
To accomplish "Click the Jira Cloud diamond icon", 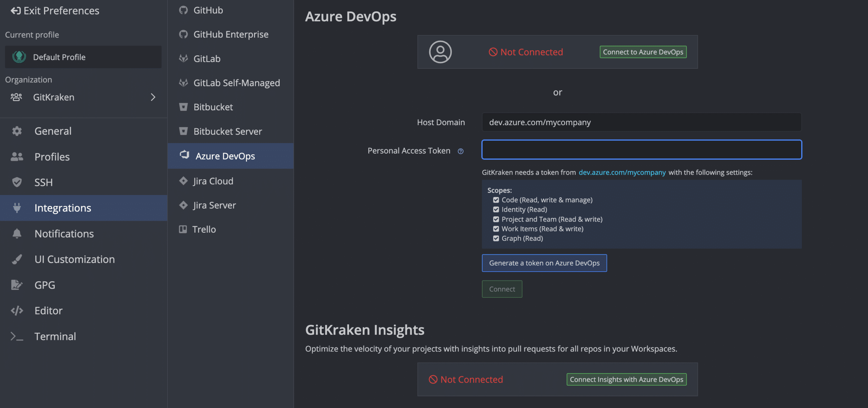I will 183,181.
